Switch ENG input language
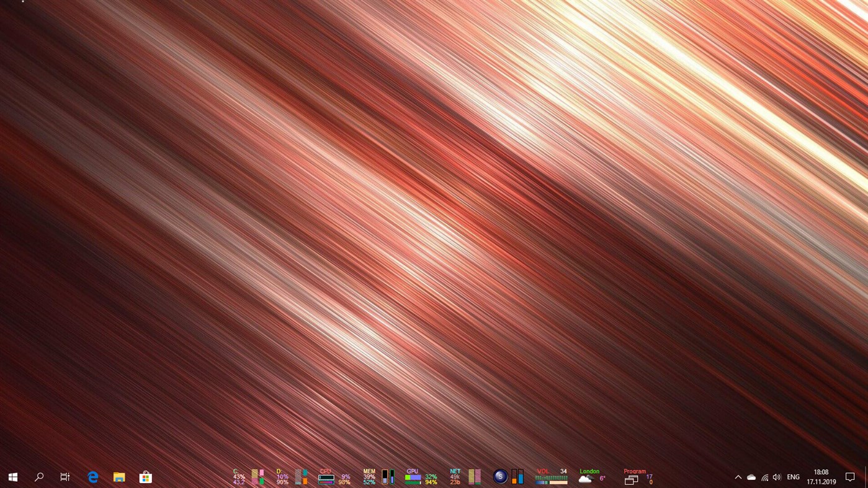The width and height of the screenshot is (868, 488). [793, 477]
